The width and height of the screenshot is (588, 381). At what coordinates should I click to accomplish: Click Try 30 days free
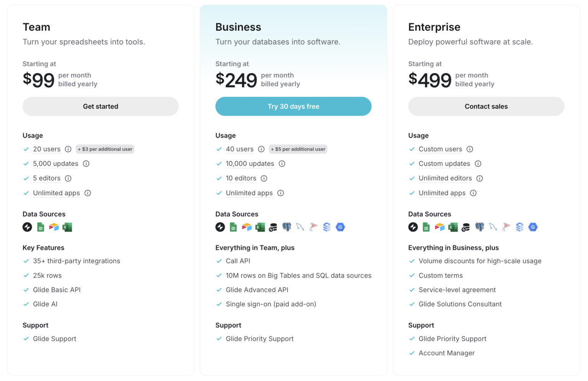[293, 106]
